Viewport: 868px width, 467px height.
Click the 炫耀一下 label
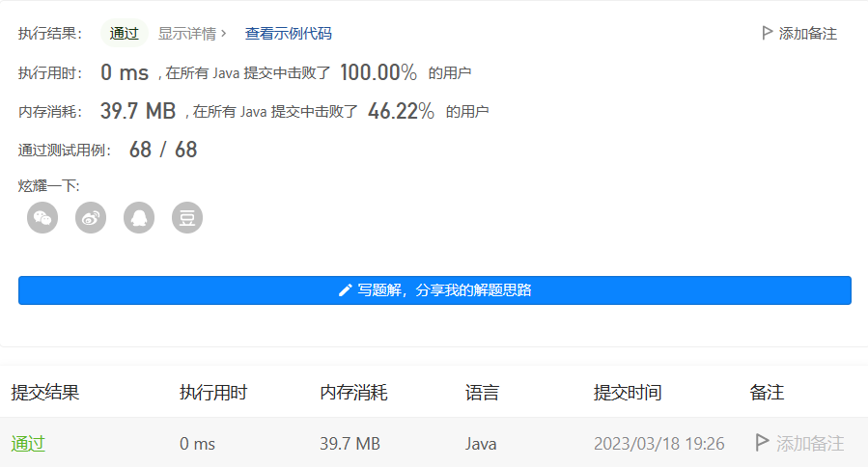pos(48,186)
